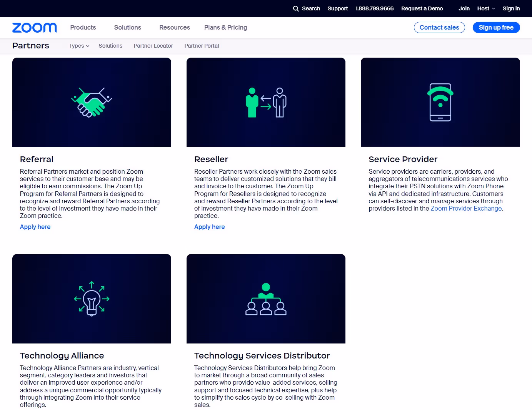
Task: Click the Technology Services Distributor title
Action: tap(262, 356)
